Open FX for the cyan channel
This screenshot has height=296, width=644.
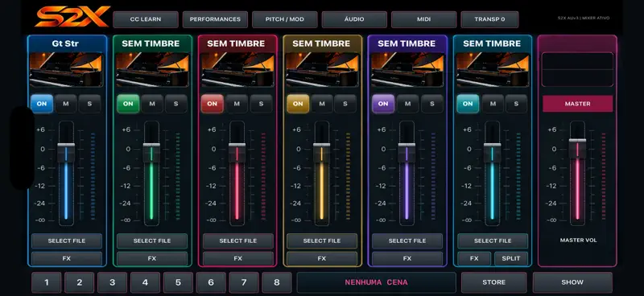pos(474,259)
